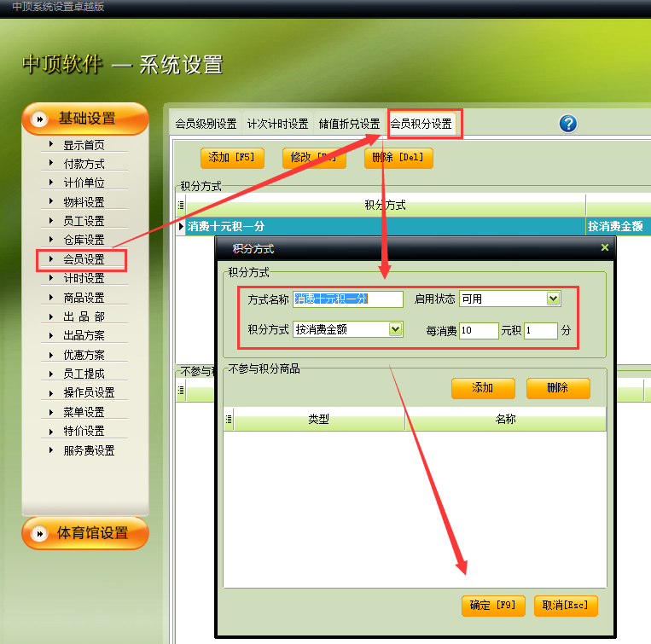The width and height of the screenshot is (651, 644).
Task: Expand the 体育馆设置 section header
Action: click(85, 533)
